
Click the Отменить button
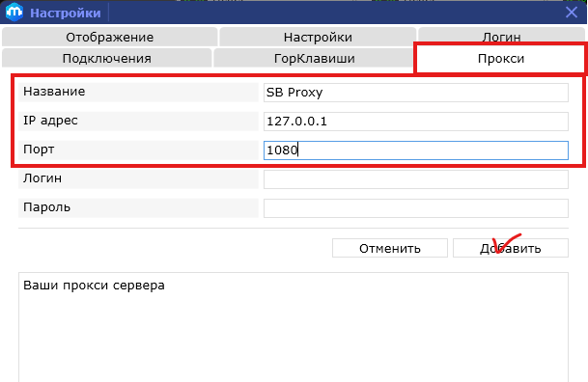click(390, 248)
